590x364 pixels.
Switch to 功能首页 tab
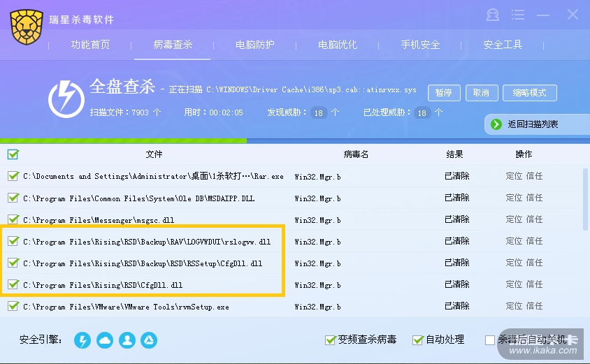[x=90, y=45]
